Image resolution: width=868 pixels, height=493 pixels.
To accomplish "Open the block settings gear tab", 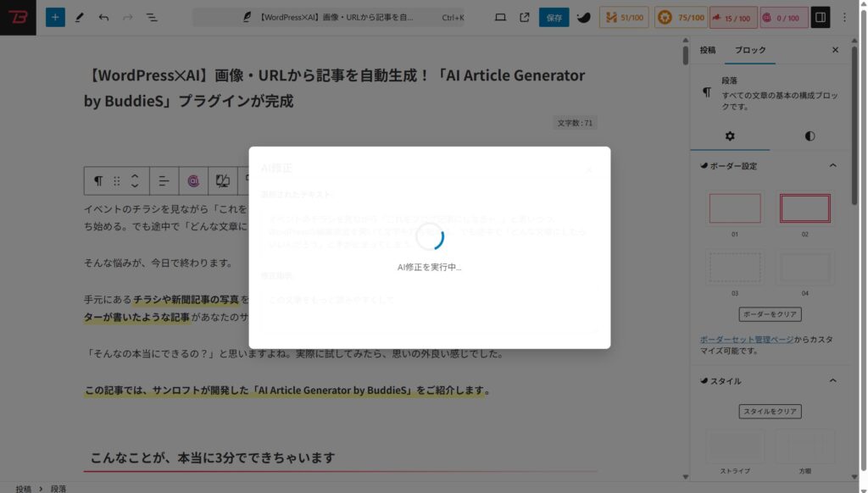I will [x=730, y=136].
